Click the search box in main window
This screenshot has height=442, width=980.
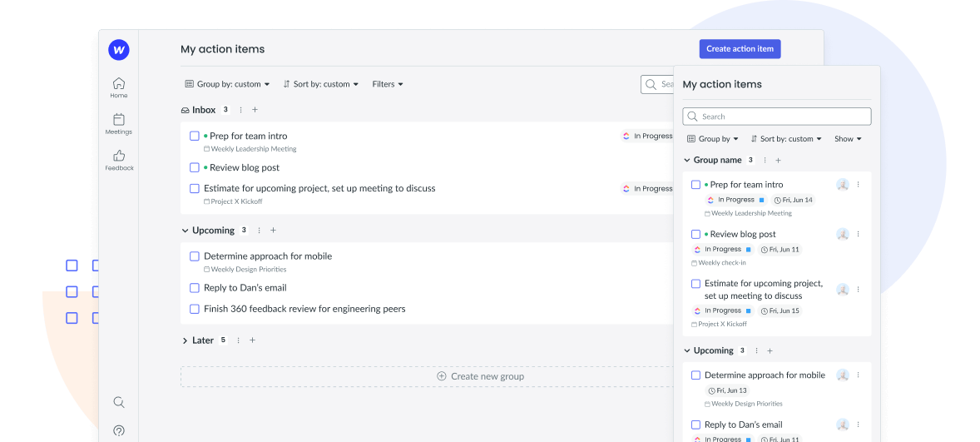pyautogui.click(x=657, y=84)
